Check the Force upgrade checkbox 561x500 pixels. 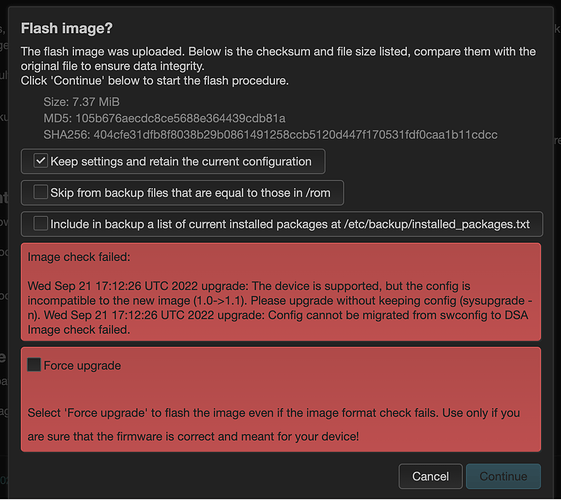click(34, 365)
